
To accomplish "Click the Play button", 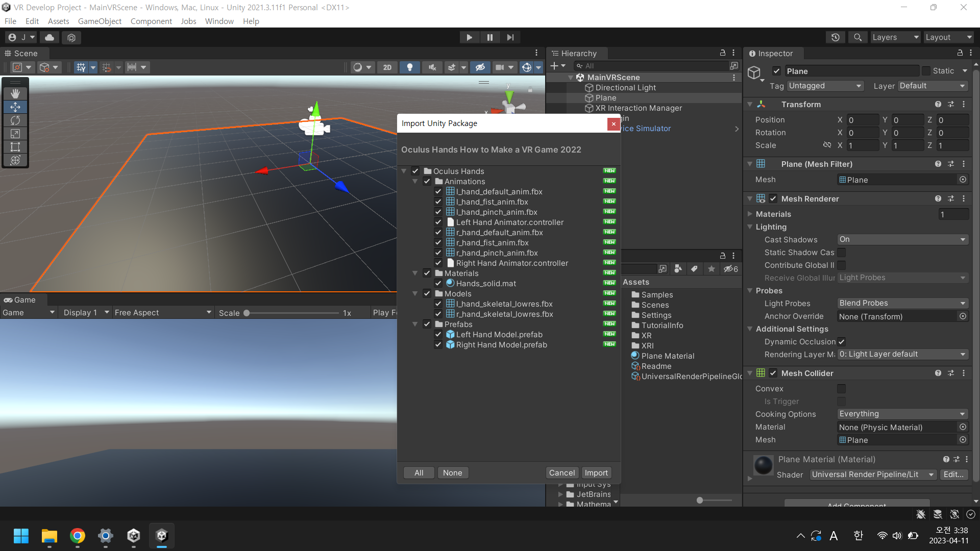I will point(469,37).
